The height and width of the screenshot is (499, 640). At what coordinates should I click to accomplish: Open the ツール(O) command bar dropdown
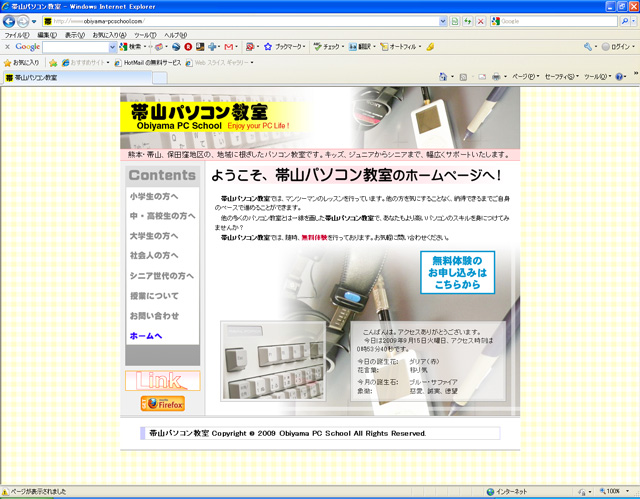point(597,77)
